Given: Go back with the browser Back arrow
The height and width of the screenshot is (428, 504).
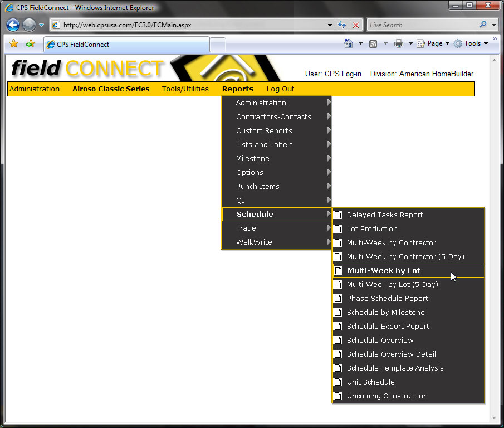Looking at the screenshot, I should [13, 25].
